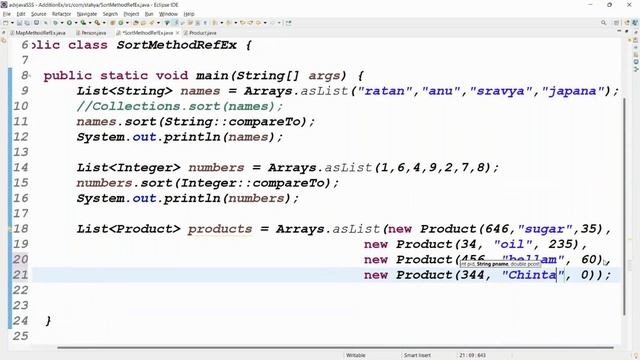Click the SortMethodRefEx class name
This screenshot has height=360, width=640.
(177, 45)
